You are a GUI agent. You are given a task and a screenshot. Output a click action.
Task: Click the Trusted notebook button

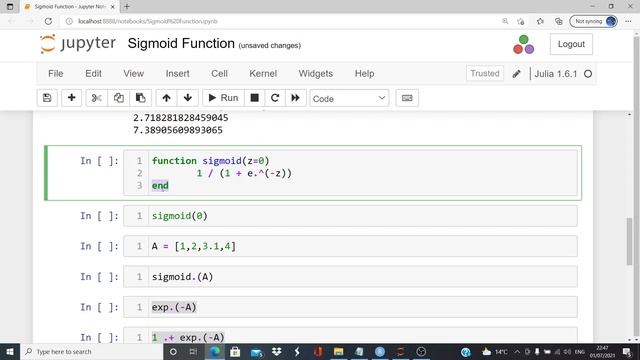pyautogui.click(x=484, y=73)
